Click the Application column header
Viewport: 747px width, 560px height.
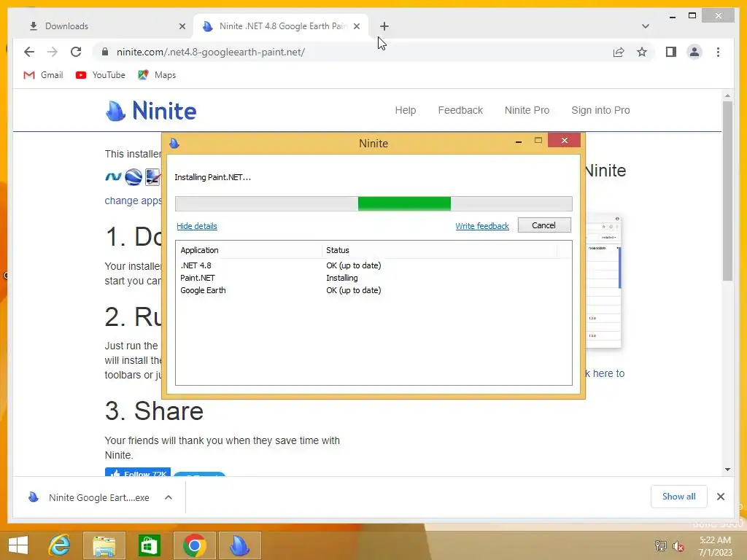(x=249, y=250)
